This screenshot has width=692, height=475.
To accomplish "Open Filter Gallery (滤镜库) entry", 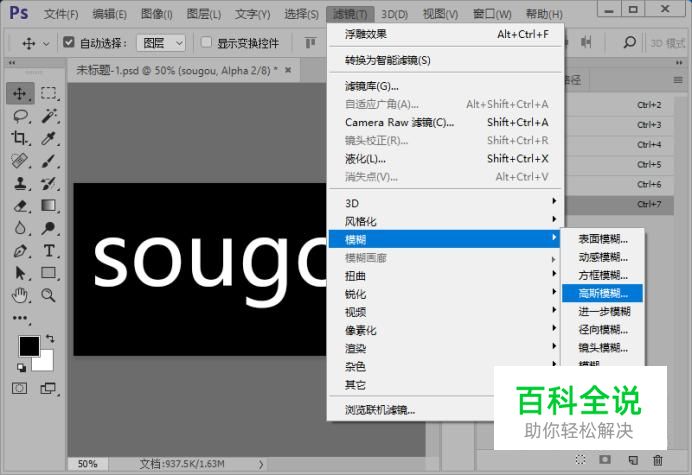I will point(445,86).
